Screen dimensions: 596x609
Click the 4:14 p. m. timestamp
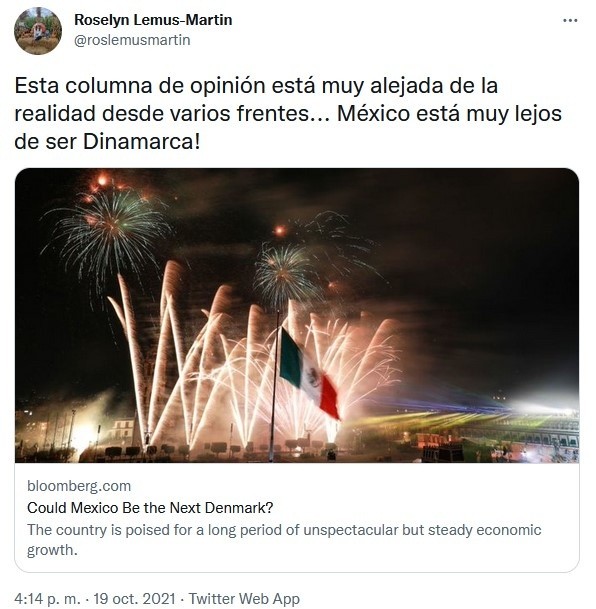point(48,598)
